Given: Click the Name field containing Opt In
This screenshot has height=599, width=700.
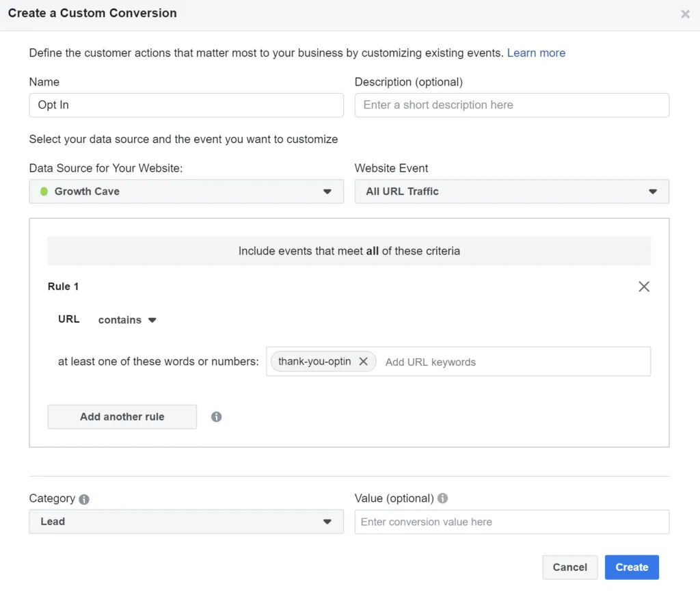Looking at the screenshot, I should [186, 105].
